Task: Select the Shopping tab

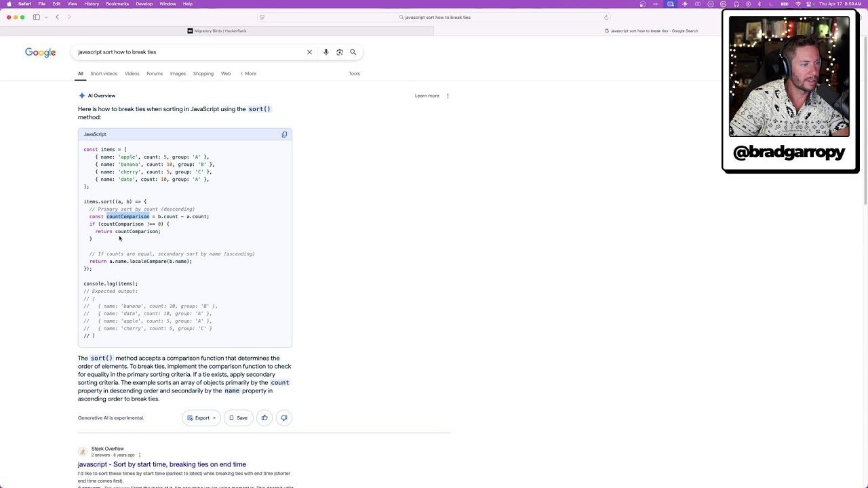Action: pyautogui.click(x=203, y=74)
